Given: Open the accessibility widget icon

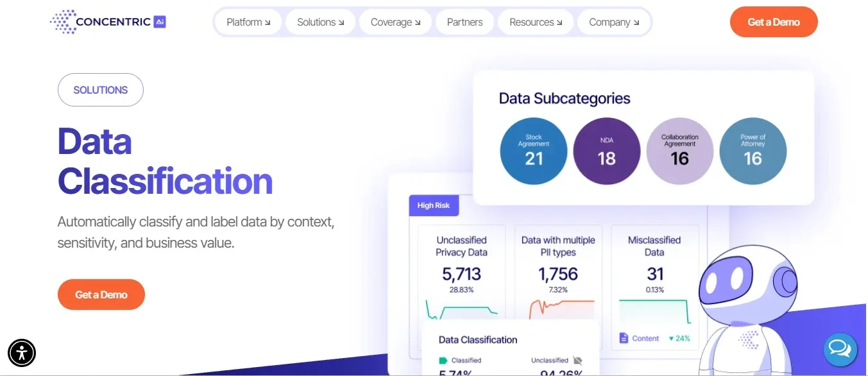Looking at the screenshot, I should pyautogui.click(x=22, y=353).
